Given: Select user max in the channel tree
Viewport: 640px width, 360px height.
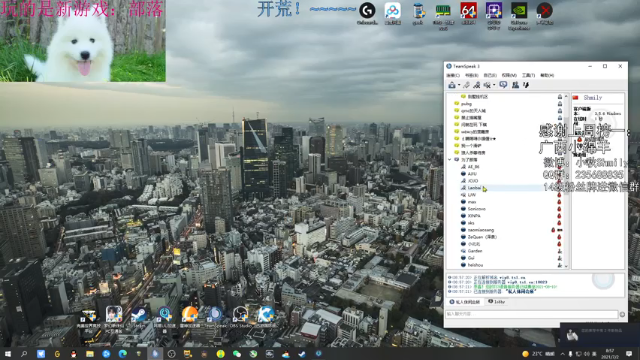Looking at the screenshot, I should (472, 202).
